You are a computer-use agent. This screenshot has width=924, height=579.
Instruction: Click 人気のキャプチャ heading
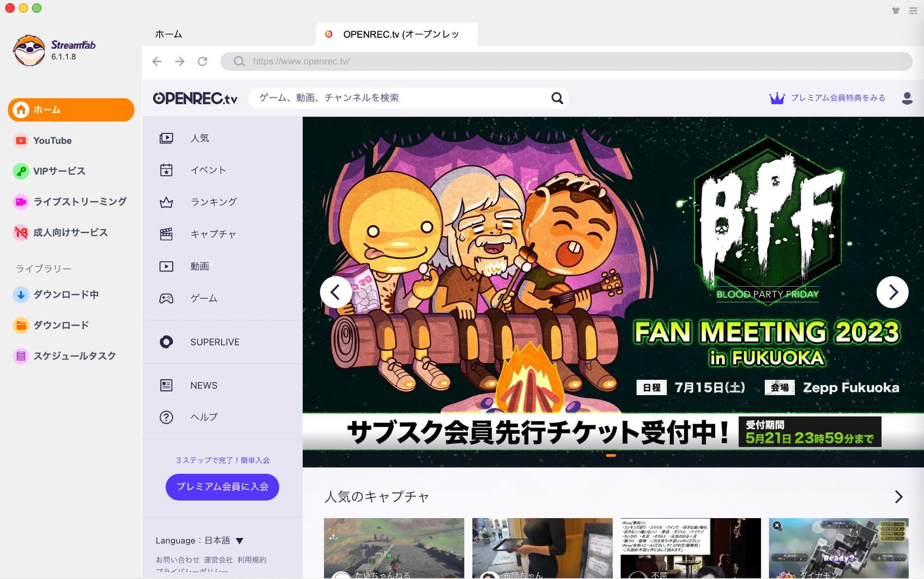(x=377, y=497)
